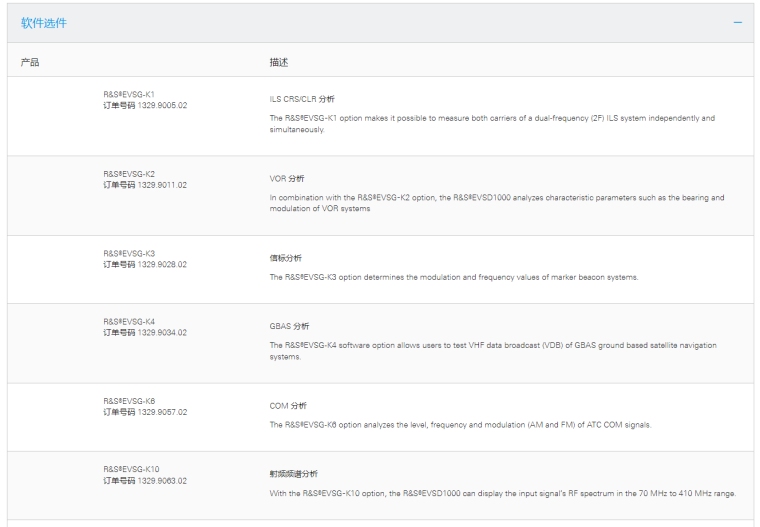This screenshot has width=760, height=527.
Task: Click the ILS CRS/CLR 分析 title
Action: click(x=303, y=99)
